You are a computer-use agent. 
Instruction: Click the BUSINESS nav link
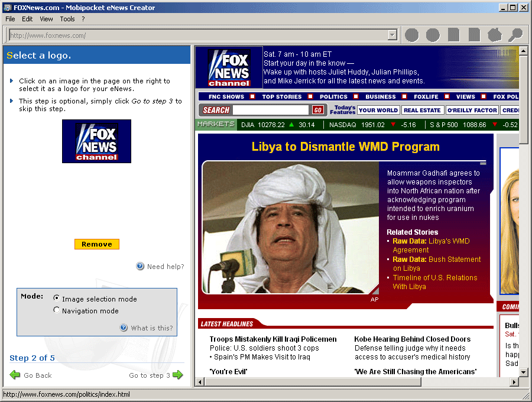tap(380, 97)
